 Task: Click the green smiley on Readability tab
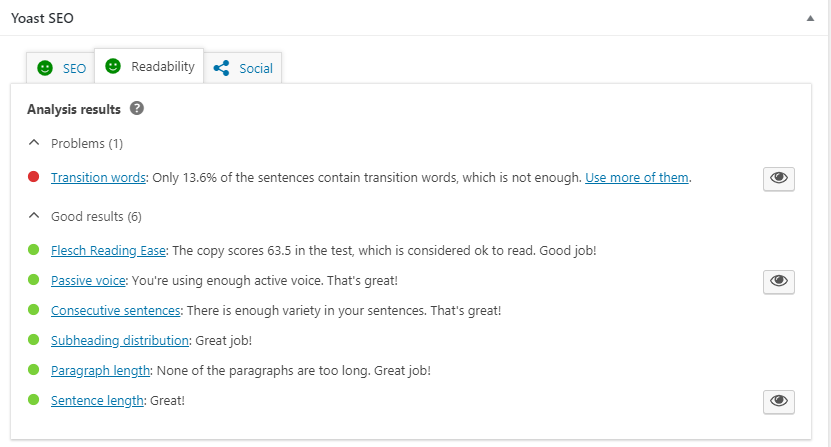(x=113, y=66)
